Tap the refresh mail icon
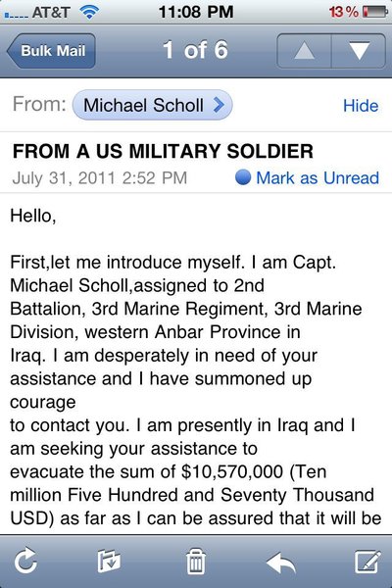 tap(25, 561)
